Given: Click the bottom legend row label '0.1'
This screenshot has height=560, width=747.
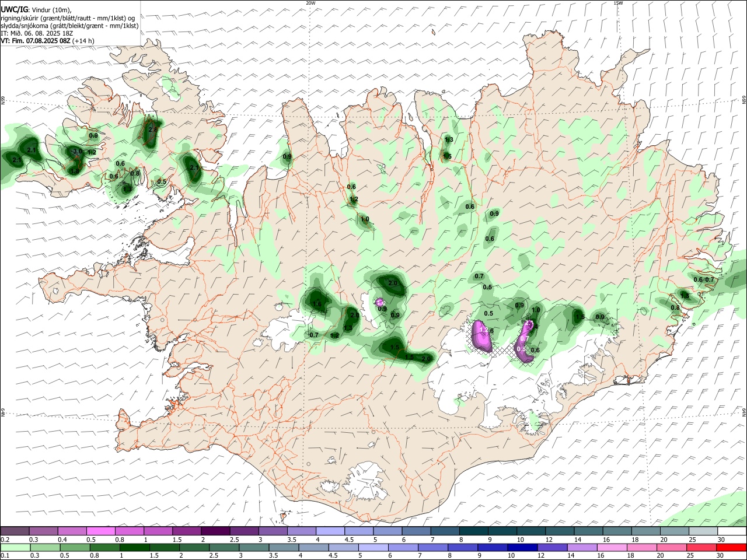Looking at the screenshot, I should pos(5,556).
